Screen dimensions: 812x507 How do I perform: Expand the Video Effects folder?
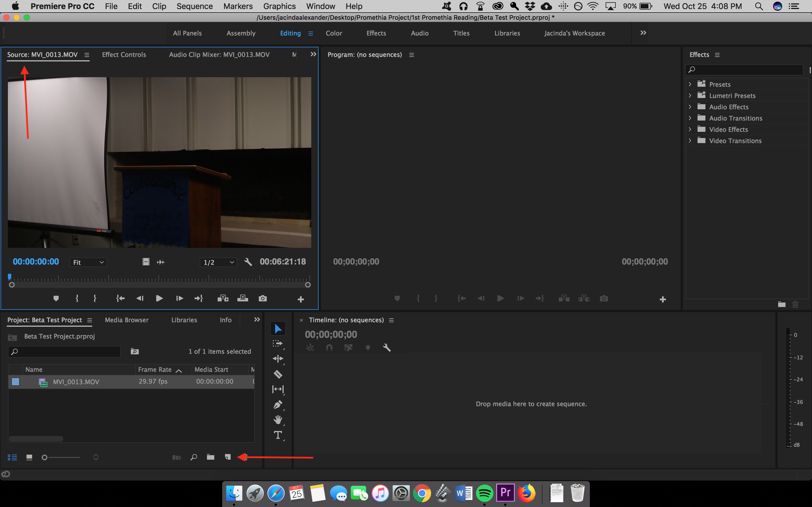click(690, 130)
